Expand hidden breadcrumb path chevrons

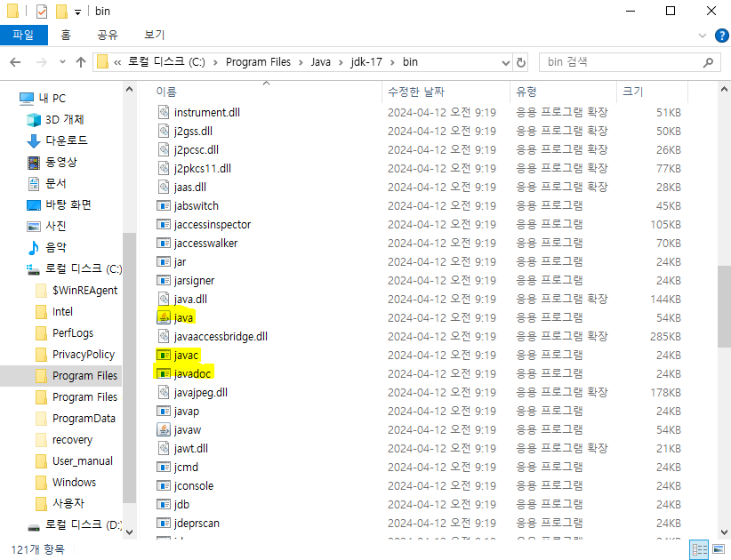click(x=117, y=62)
